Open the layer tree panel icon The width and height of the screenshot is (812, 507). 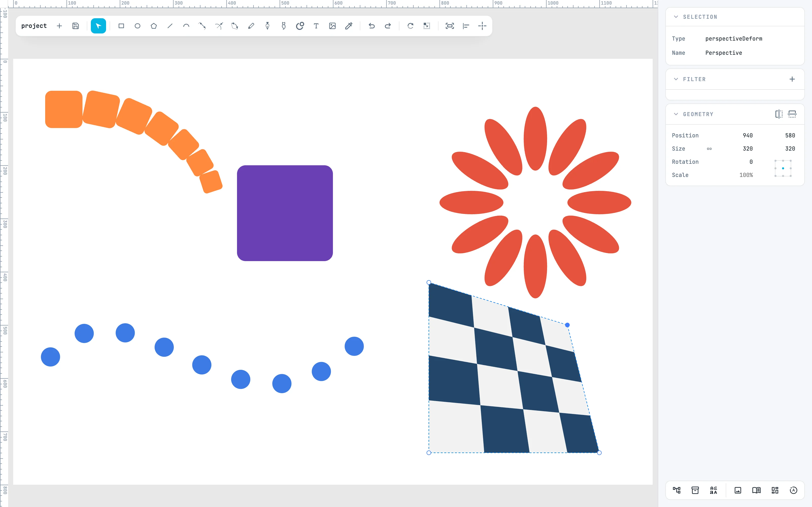(676, 490)
